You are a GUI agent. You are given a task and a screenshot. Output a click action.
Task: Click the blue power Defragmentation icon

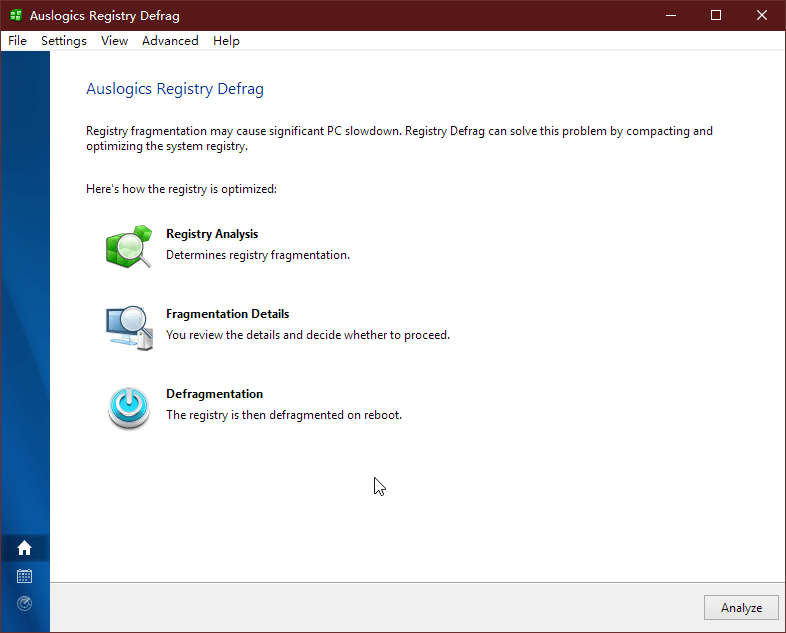coord(128,407)
